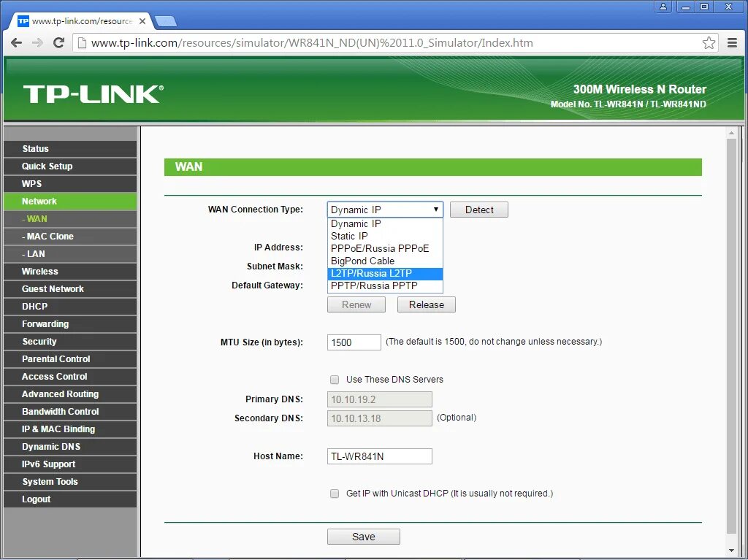Select PPTP/Russia PPTP option
This screenshot has width=748, height=560.
tap(385, 285)
